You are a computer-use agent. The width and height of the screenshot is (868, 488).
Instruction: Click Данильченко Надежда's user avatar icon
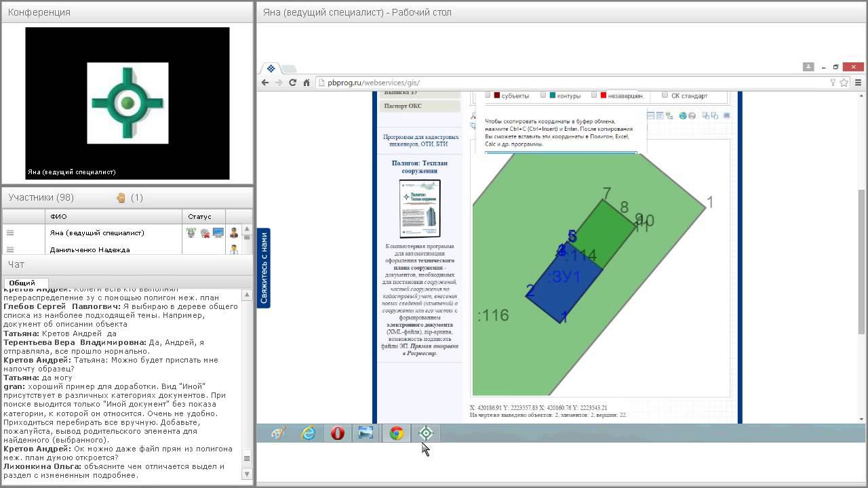pyautogui.click(x=234, y=249)
